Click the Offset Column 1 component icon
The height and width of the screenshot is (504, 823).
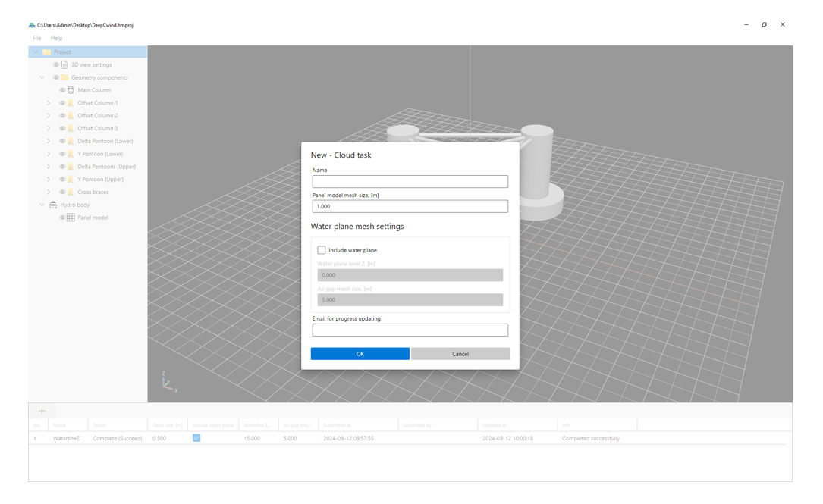click(71, 103)
